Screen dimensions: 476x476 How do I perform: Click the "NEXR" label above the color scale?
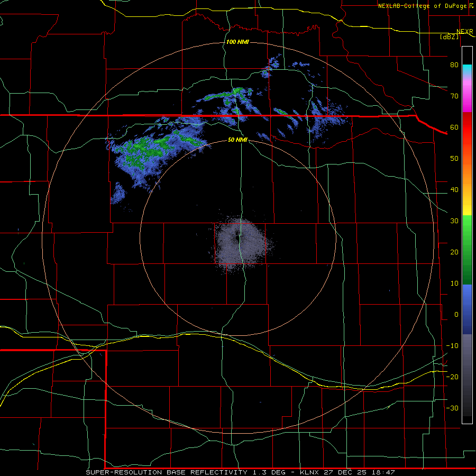465,32
